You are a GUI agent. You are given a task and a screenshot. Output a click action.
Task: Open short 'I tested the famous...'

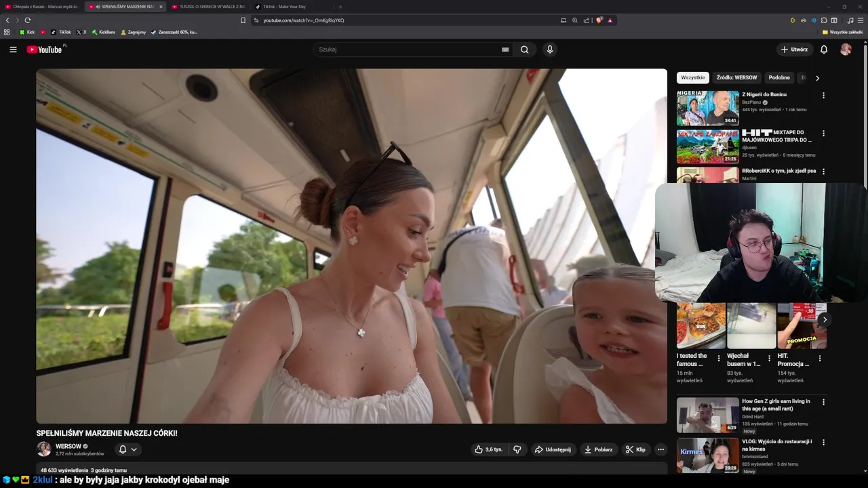pyautogui.click(x=701, y=326)
